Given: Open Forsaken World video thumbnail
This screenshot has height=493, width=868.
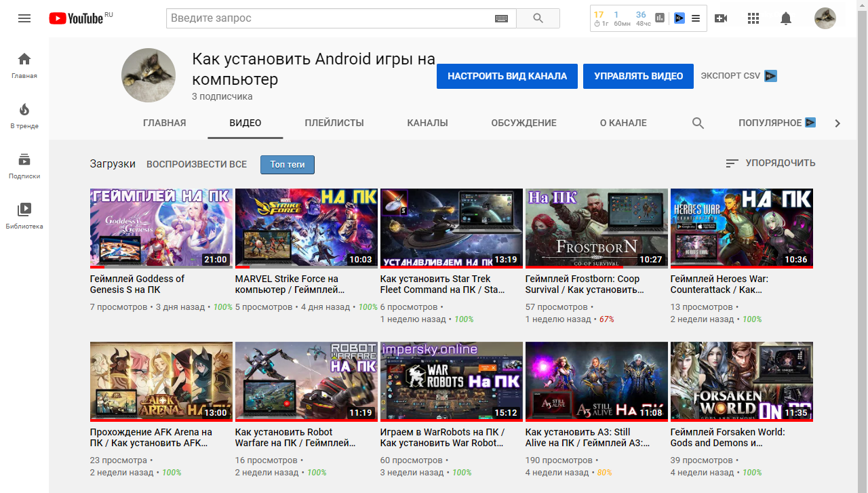Looking at the screenshot, I should pos(742,382).
